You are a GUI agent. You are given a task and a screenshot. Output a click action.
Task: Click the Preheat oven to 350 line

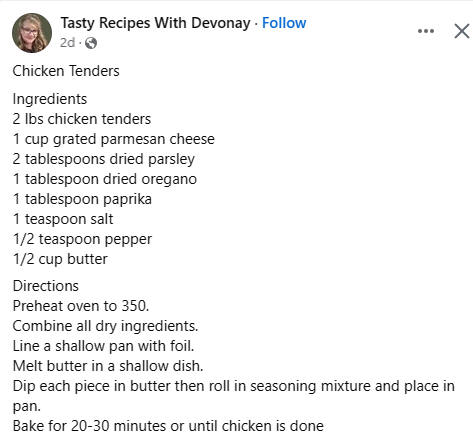(x=81, y=306)
